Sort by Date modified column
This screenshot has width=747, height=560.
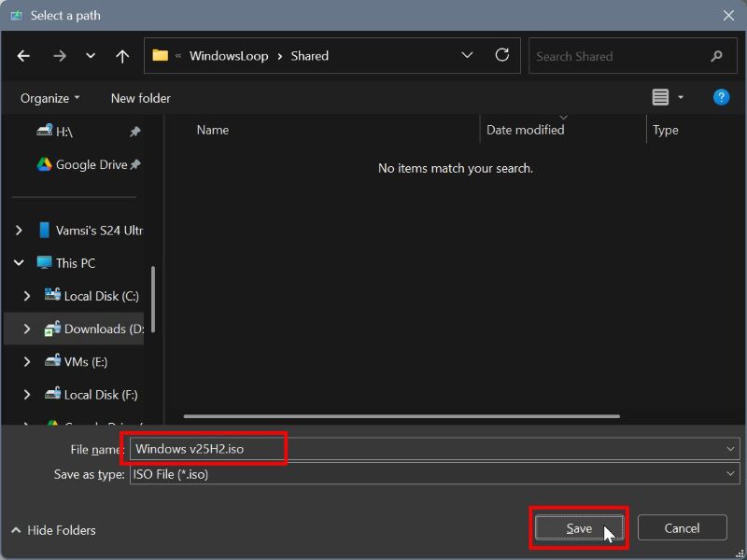click(x=525, y=130)
